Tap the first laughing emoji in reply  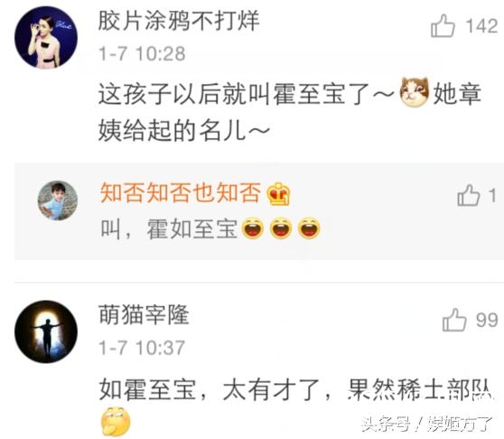[x=253, y=229]
